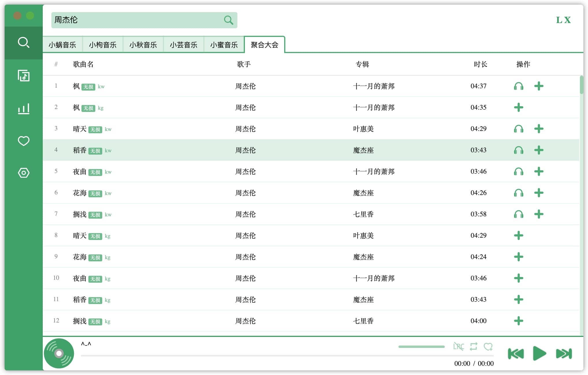Click duration 04:00 in row 12
This screenshot has height=375, width=588.
tap(478, 321)
